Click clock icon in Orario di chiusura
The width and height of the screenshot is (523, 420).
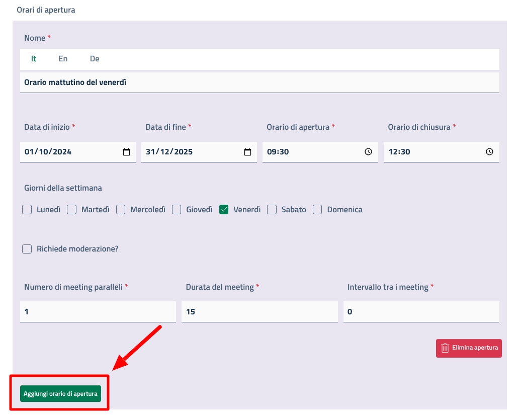pos(489,152)
